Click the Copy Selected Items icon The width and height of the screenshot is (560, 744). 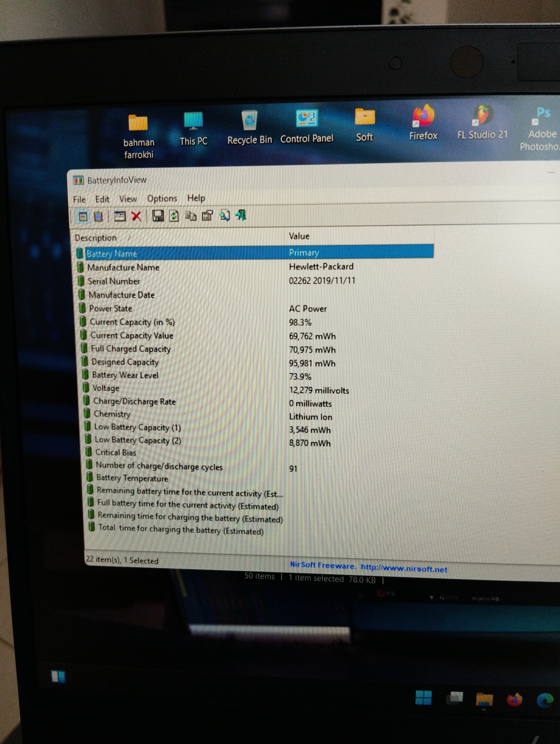point(191,216)
